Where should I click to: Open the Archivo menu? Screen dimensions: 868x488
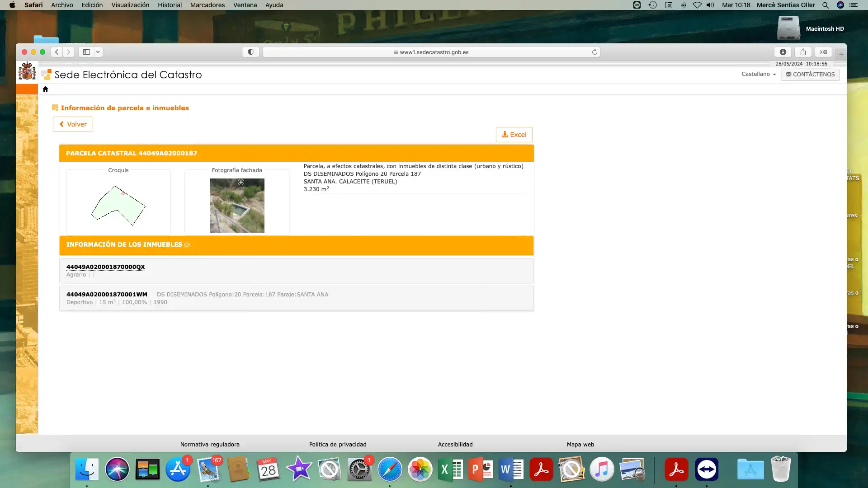coord(62,5)
